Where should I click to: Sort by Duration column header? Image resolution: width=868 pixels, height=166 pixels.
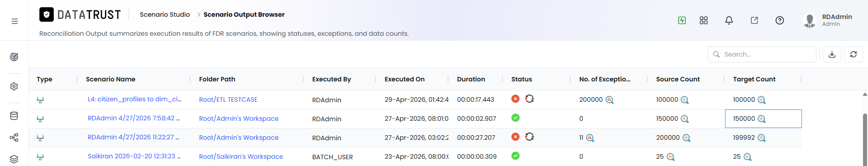(x=471, y=79)
